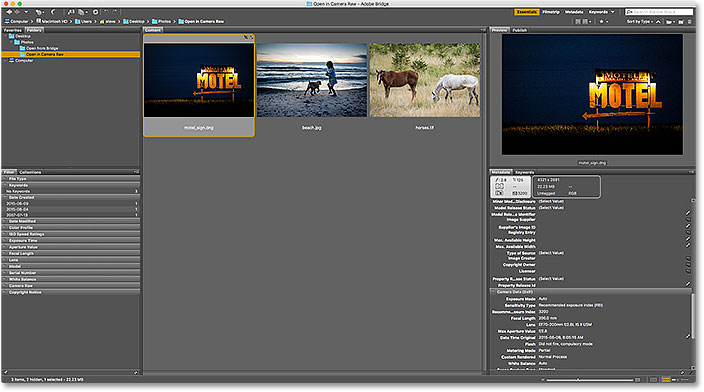Screen dimensions: 704x392
Task: Switch to the Filmstrip workspace
Action: (x=551, y=12)
